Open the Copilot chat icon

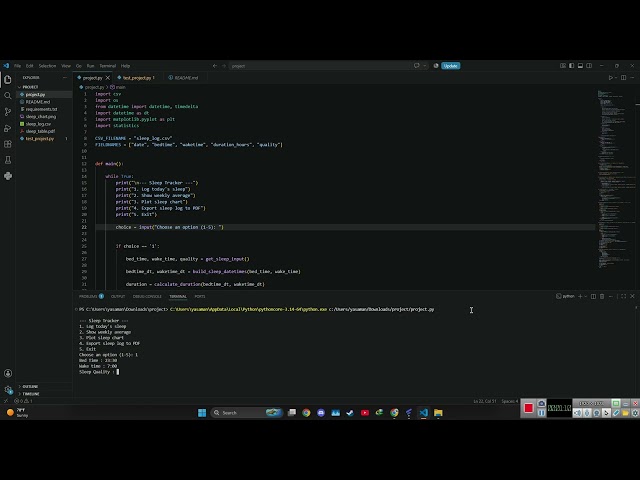coord(416,66)
